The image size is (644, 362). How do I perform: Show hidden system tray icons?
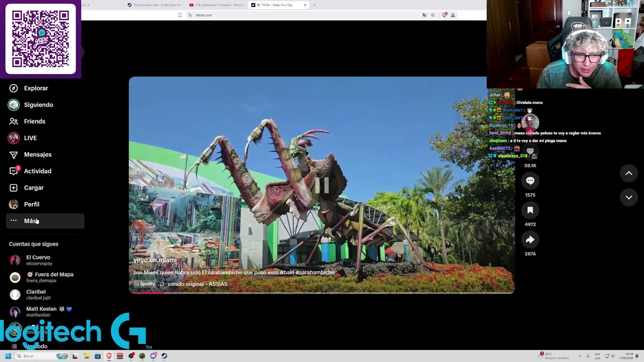tap(579, 356)
